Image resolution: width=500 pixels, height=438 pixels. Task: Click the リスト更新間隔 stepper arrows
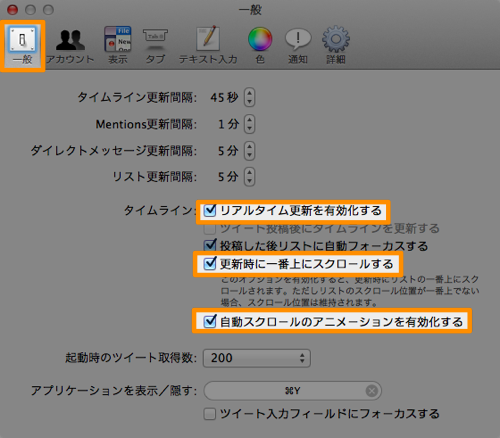click(250, 176)
